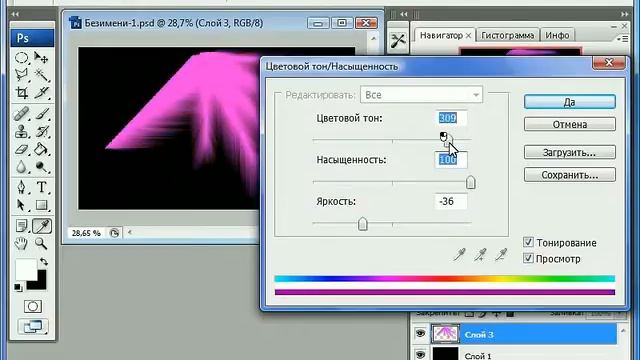Screen dimensions: 640x360
Task: Collapse the right panel dock arrows
Action: [625, 14]
